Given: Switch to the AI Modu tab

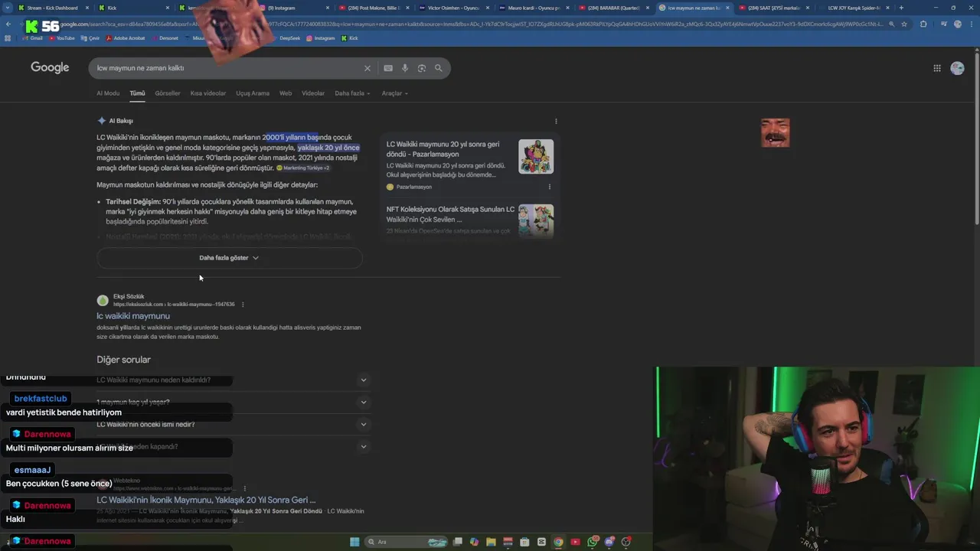Looking at the screenshot, I should pyautogui.click(x=108, y=93).
